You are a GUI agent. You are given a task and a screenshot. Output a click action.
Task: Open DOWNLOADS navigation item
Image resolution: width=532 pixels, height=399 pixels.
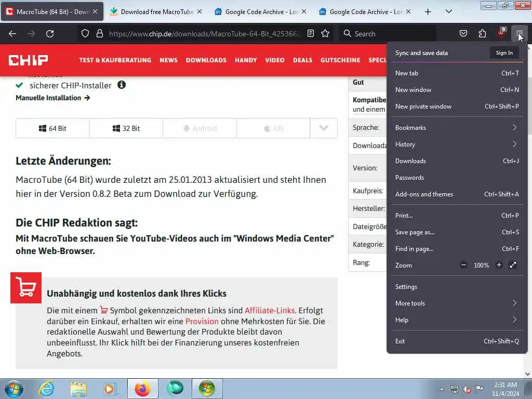click(206, 60)
